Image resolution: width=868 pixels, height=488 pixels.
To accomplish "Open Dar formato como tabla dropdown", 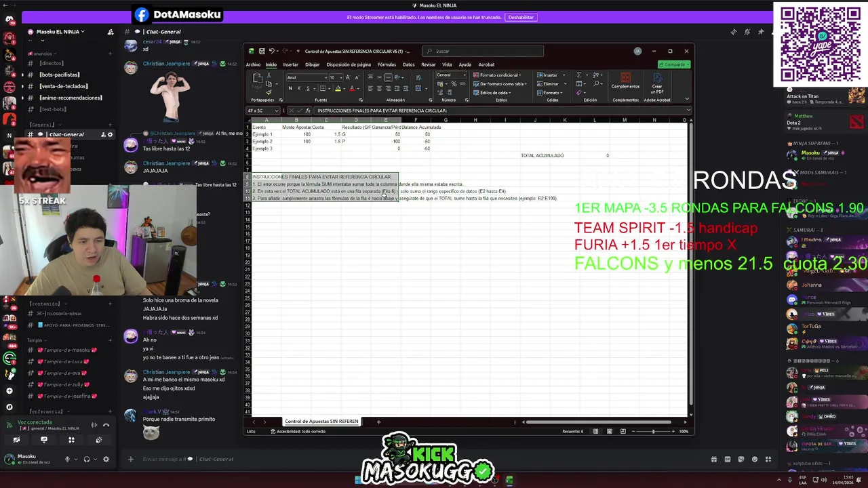I will point(501,84).
